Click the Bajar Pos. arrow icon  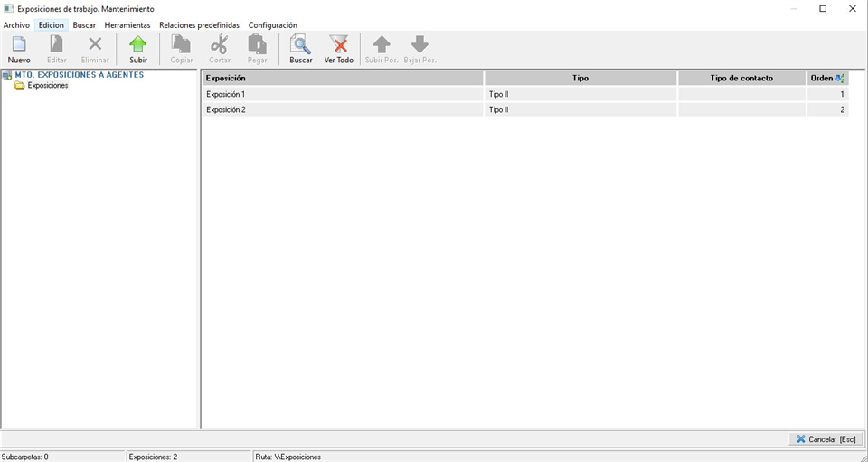[420, 45]
